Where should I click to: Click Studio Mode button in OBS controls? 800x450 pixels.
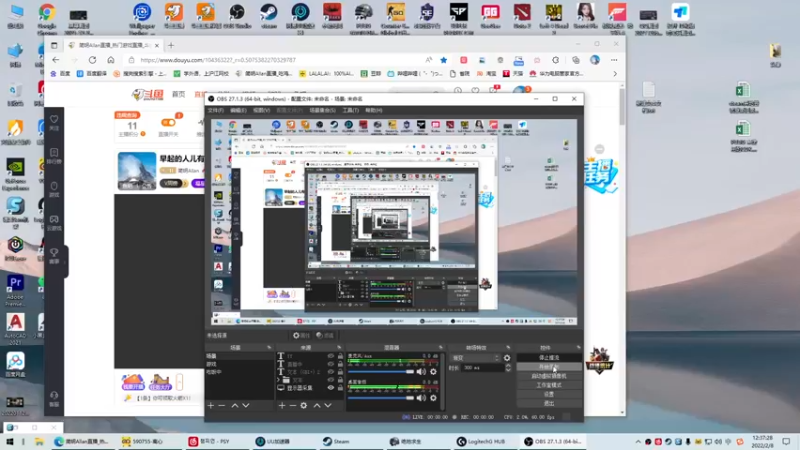click(549, 385)
